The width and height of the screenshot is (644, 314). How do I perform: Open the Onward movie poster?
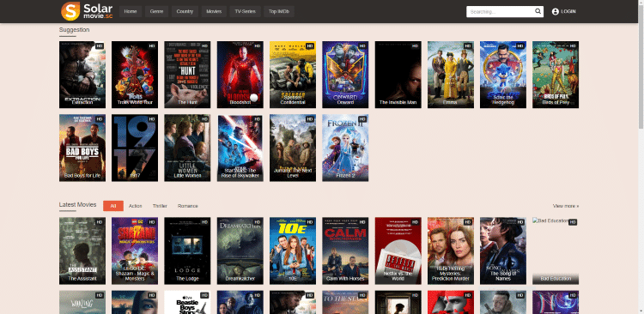pyautogui.click(x=345, y=75)
